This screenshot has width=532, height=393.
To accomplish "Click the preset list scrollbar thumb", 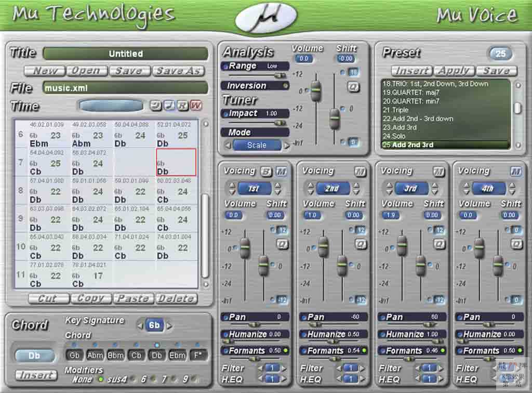I will click(517, 109).
